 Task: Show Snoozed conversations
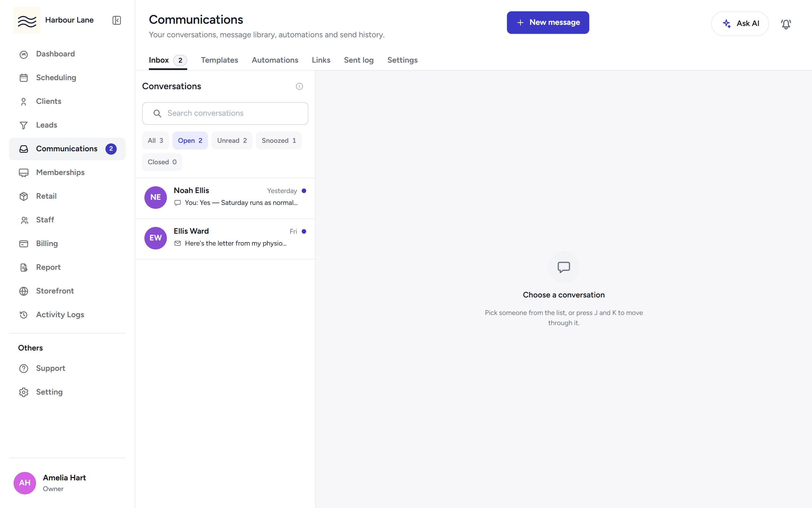click(279, 141)
